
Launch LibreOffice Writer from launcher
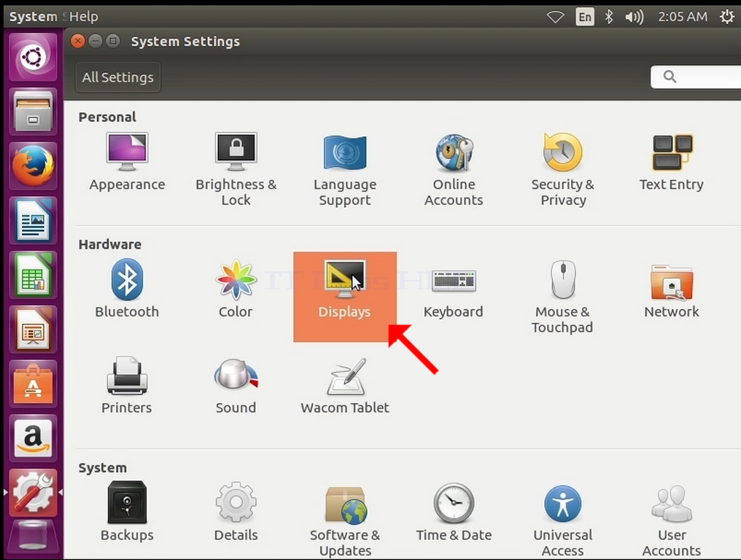pyautogui.click(x=33, y=220)
